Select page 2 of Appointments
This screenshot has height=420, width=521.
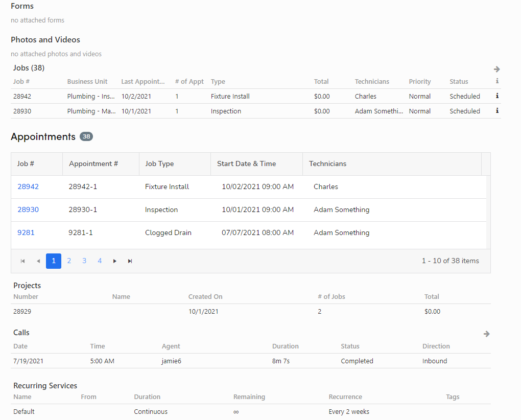[69, 261]
